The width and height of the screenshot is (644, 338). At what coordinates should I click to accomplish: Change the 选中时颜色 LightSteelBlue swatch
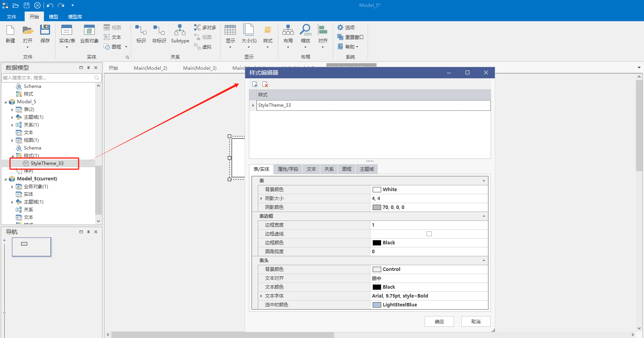click(377, 305)
